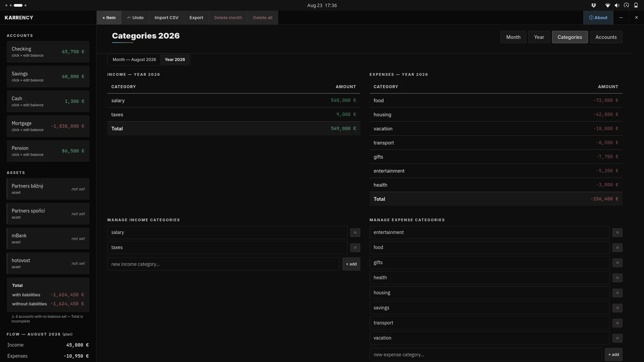Click Import CSV in the toolbar
644x362 pixels.
click(x=166, y=18)
